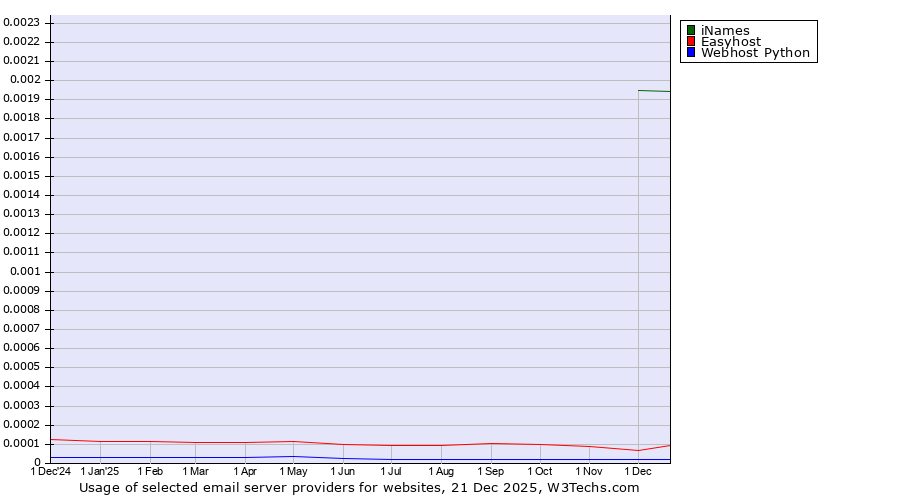The width and height of the screenshot is (900, 500).
Task: Click the red Easyhost legend swatch
Action: [691, 41]
